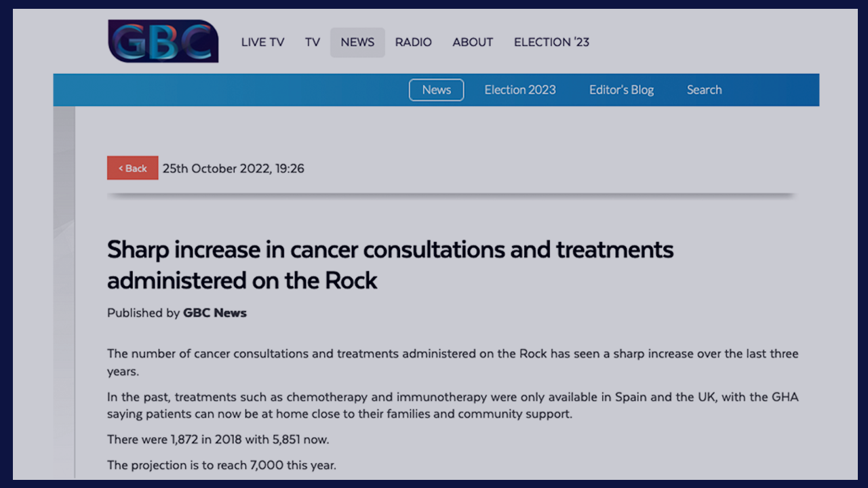Click the line stating 1,872 in 2018

pos(218,439)
